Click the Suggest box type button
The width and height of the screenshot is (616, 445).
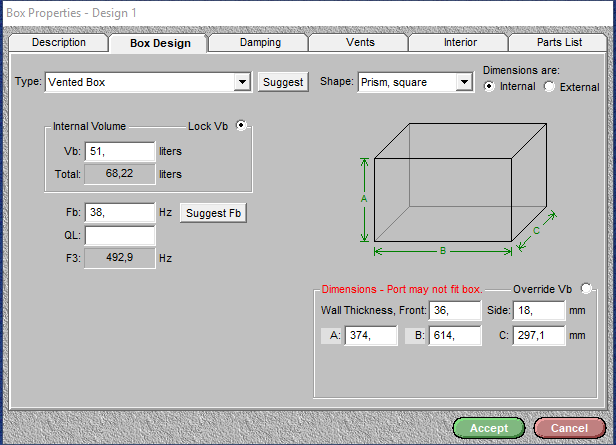coord(282,82)
